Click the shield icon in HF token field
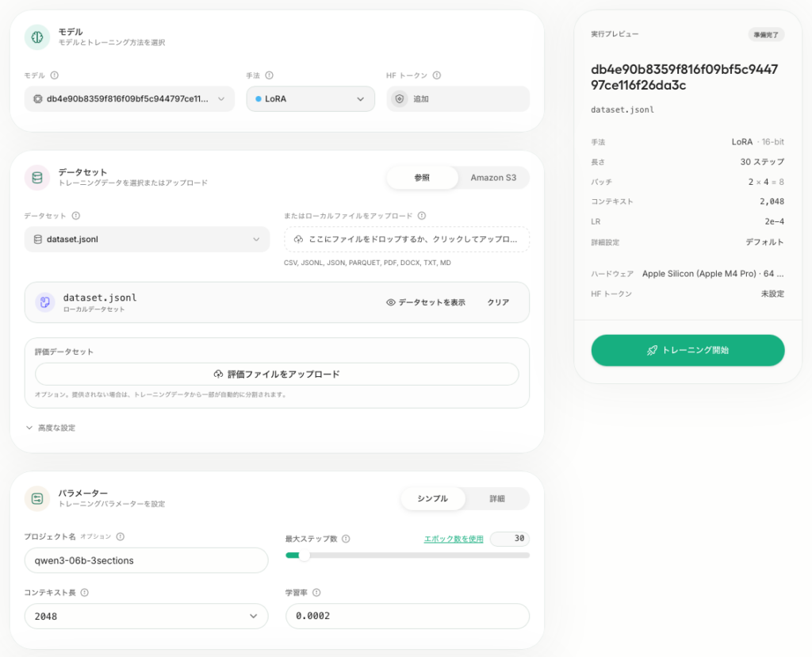 (x=400, y=99)
